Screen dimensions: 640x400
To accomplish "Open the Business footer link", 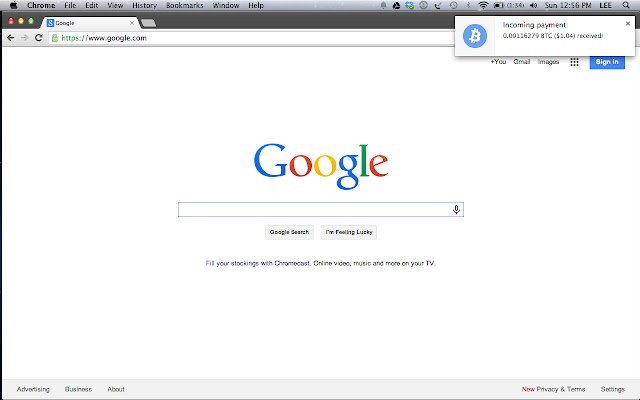I will tap(78, 389).
